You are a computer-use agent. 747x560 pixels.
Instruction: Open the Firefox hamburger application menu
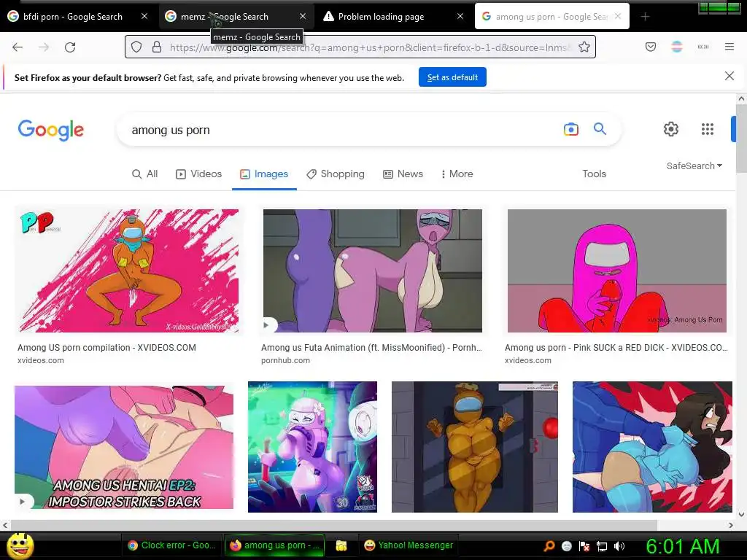tap(729, 47)
